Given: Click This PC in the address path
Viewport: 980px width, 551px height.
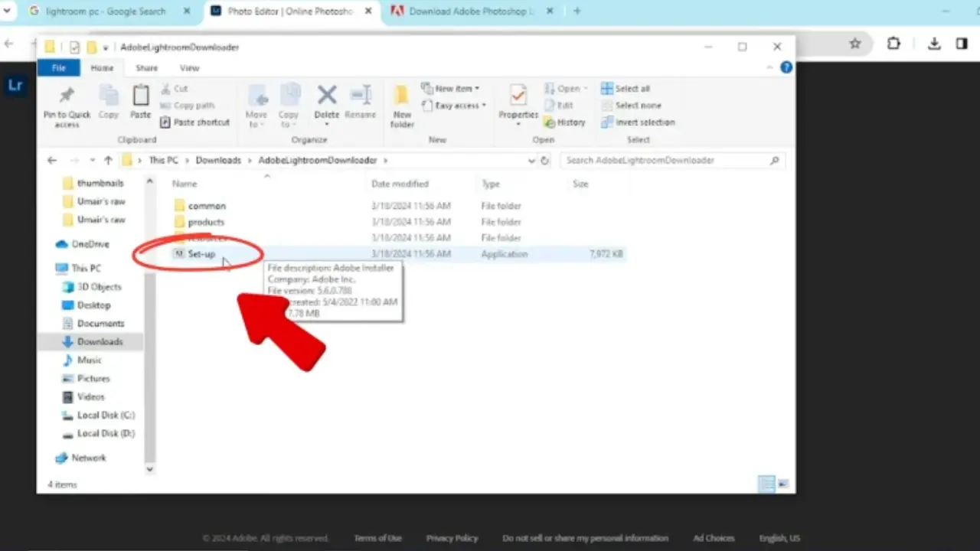Looking at the screenshot, I should (x=163, y=161).
